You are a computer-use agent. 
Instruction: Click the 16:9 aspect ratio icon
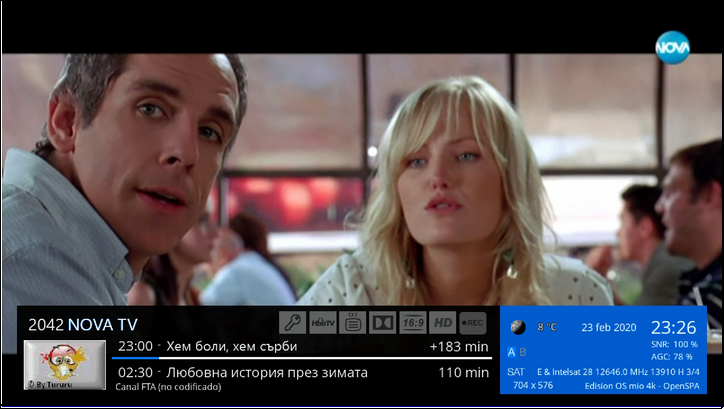pyautogui.click(x=412, y=323)
